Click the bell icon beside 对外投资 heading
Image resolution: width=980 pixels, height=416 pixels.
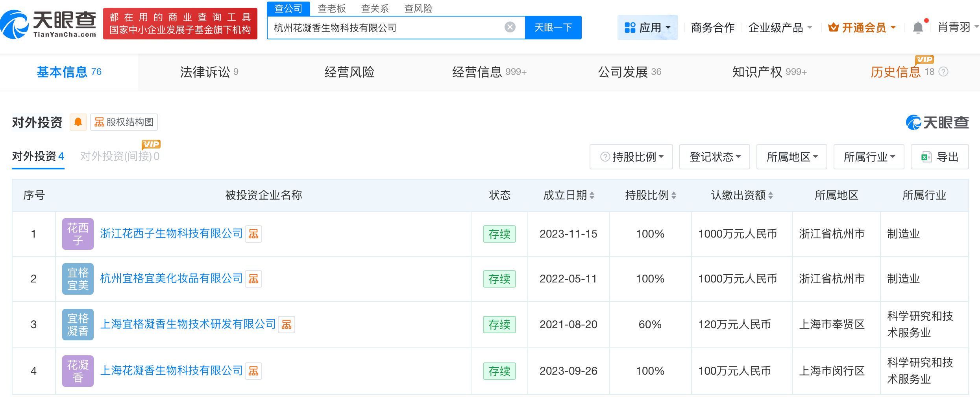click(x=78, y=122)
